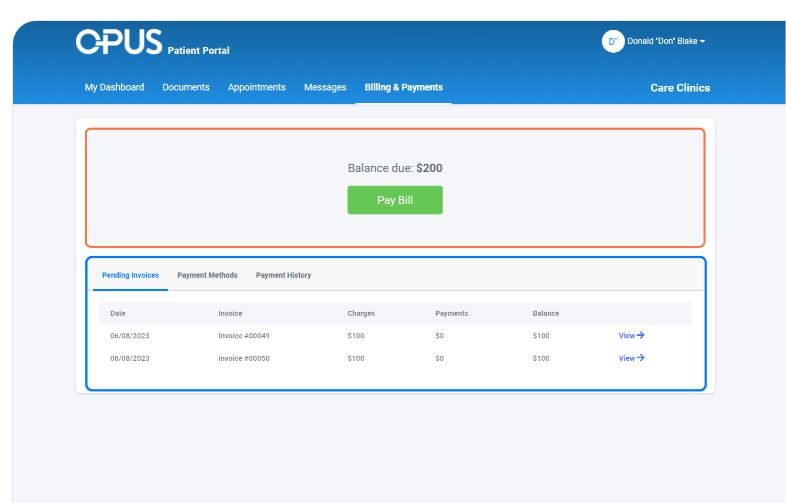Viewport: 786px width, 503px height.
Task: Switch to the Pending Invoices tab
Action: pos(130,275)
